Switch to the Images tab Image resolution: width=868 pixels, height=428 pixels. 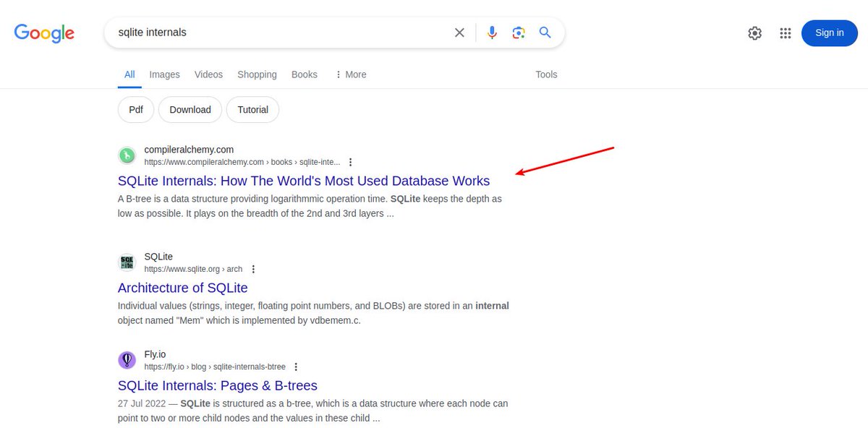pyautogui.click(x=164, y=74)
